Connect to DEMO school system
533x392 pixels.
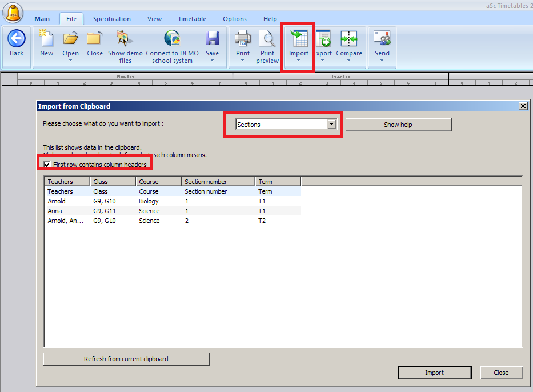(x=172, y=39)
